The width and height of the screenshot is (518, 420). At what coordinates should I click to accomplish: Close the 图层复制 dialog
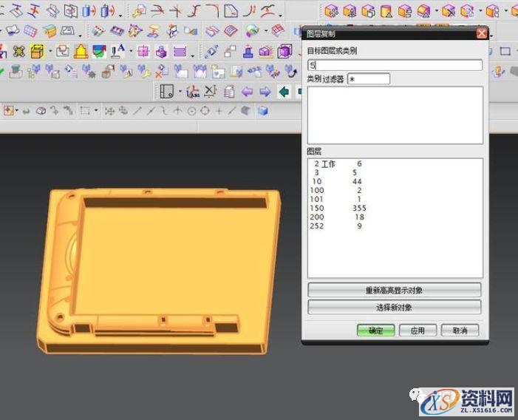pyautogui.click(x=482, y=33)
